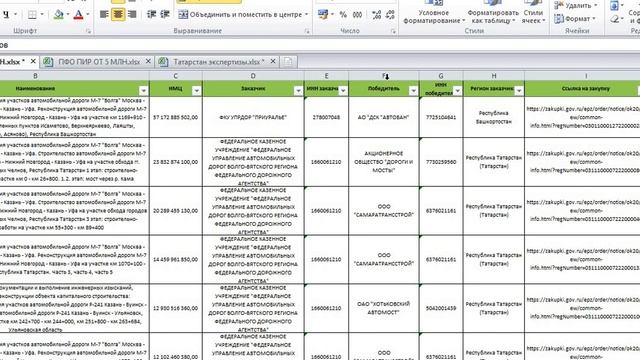Open new document tab icon
This screenshot has height=360, width=640.
tap(288, 62)
